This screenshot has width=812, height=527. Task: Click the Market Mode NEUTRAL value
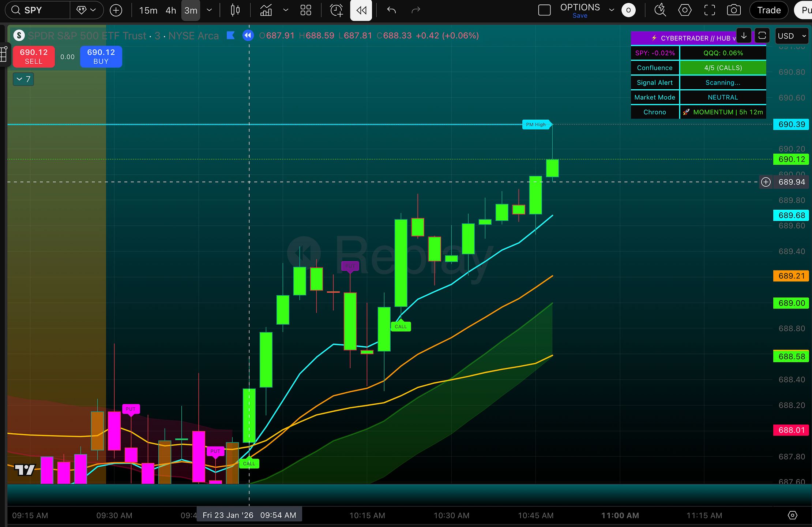(x=723, y=97)
